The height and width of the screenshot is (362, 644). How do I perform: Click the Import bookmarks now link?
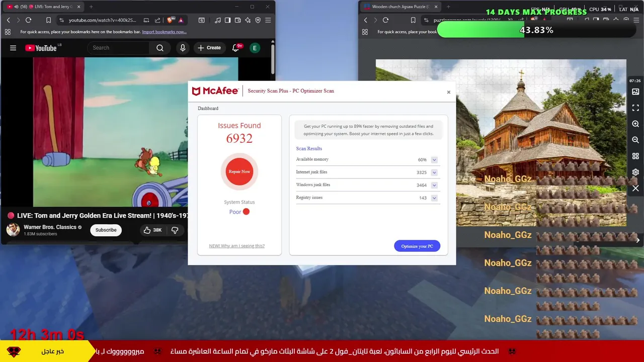point(164,32)
